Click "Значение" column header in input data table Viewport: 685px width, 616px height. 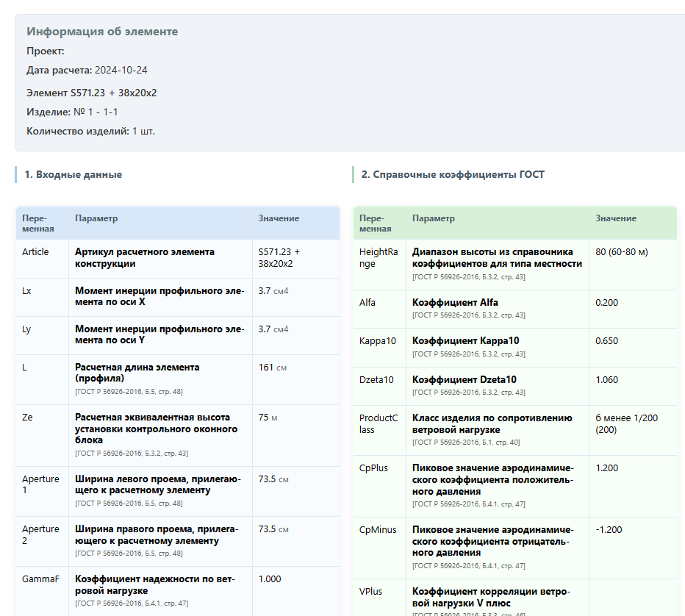coord(279,218)
